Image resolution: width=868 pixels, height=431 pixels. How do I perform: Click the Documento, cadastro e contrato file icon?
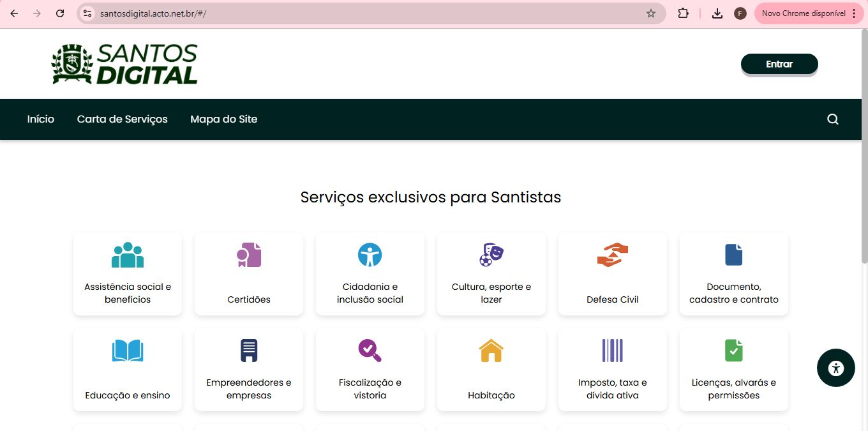[x=733, y=254]
